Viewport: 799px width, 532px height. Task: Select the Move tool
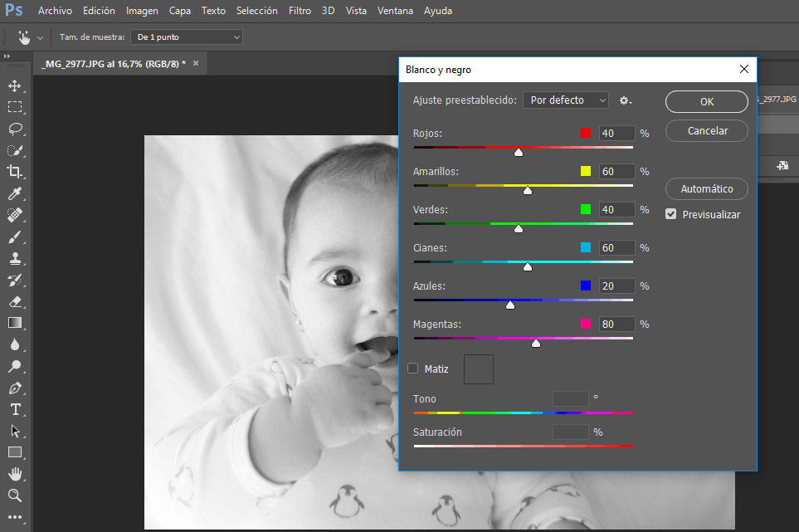[15, 85]
